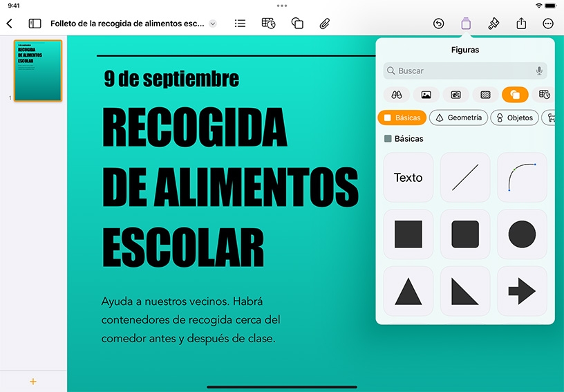Image resolution: width=564 pixels, height=392 pixels.
Task: Insert the triangle shape
Action: [x=408, y=291]
